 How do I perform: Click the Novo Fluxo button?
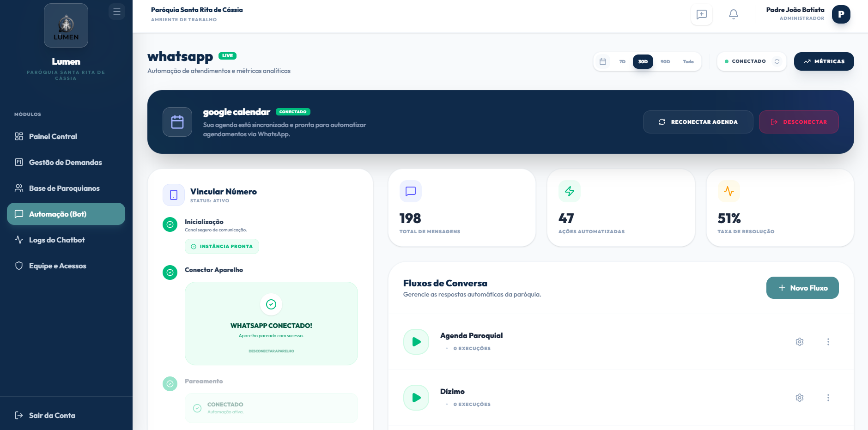(x=802, y=288)
